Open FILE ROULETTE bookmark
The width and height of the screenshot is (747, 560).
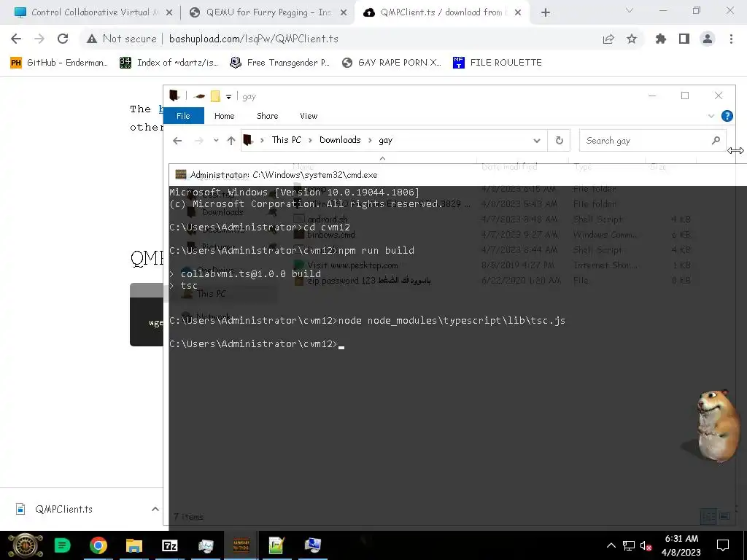tap(498, 63)
